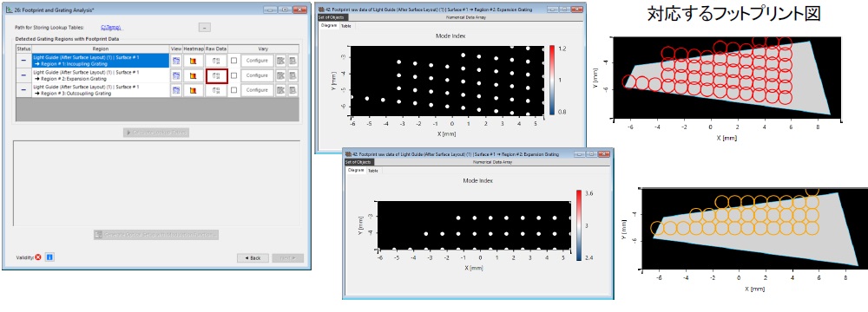
Task: Go Back in the analysis wizard
Action: point(253,258)
